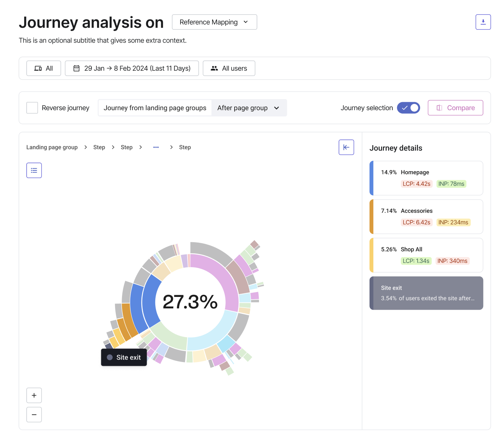Screen dimensions: 504x440
Task: Select the Landing page group breadcrumb
Action: point(52,147)
